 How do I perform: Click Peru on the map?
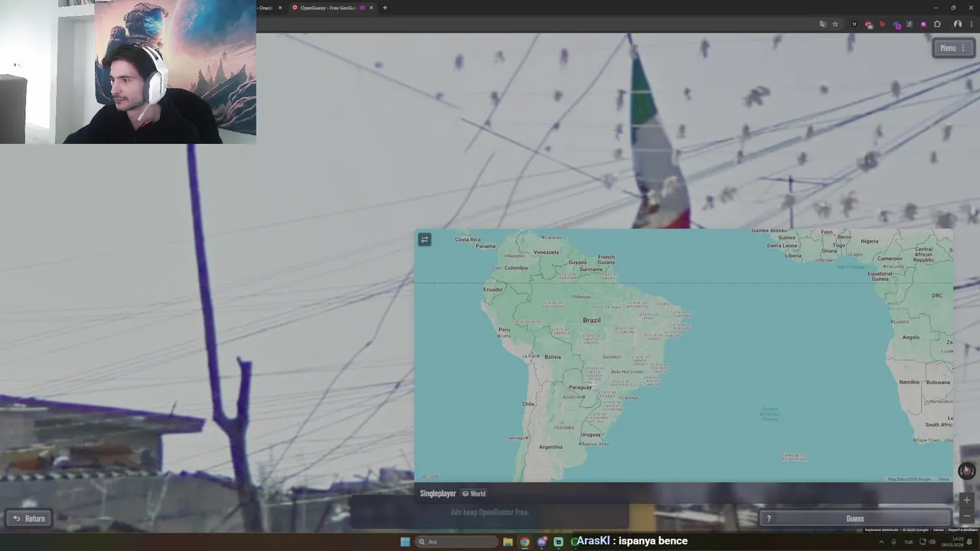coord(504,330)
